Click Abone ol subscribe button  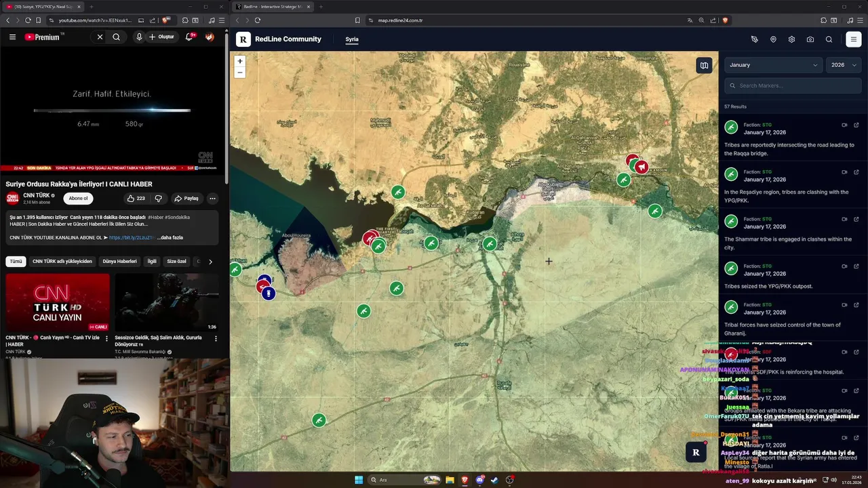[x=78, y=199]
